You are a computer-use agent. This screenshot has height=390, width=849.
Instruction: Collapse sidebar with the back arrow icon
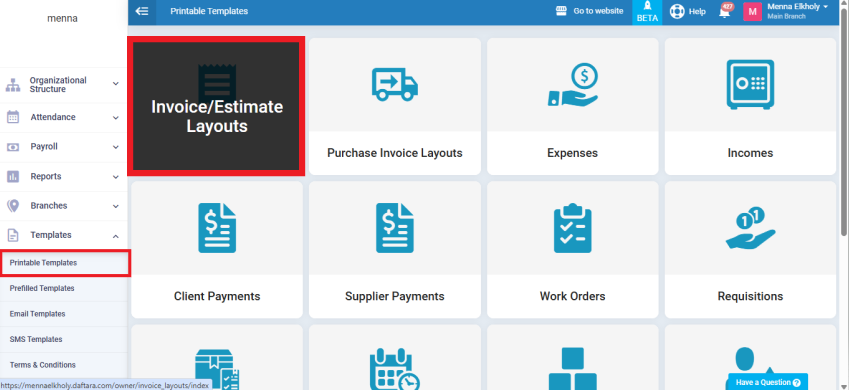tap(142, 11)
